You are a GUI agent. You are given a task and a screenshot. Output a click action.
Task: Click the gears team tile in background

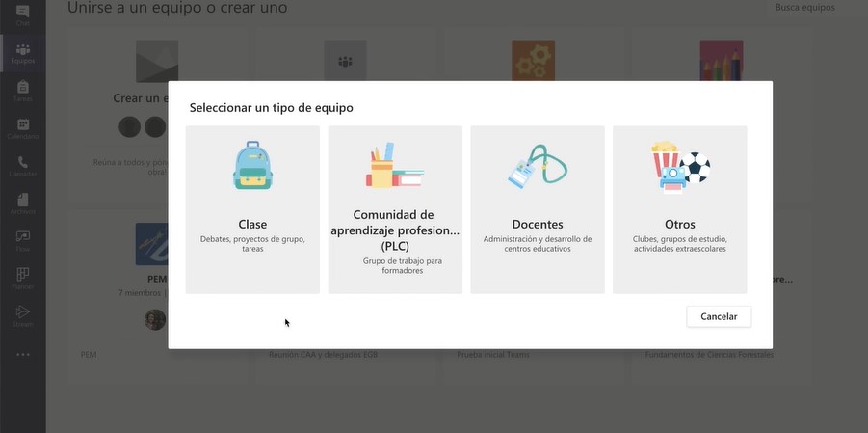click(533, 61)
